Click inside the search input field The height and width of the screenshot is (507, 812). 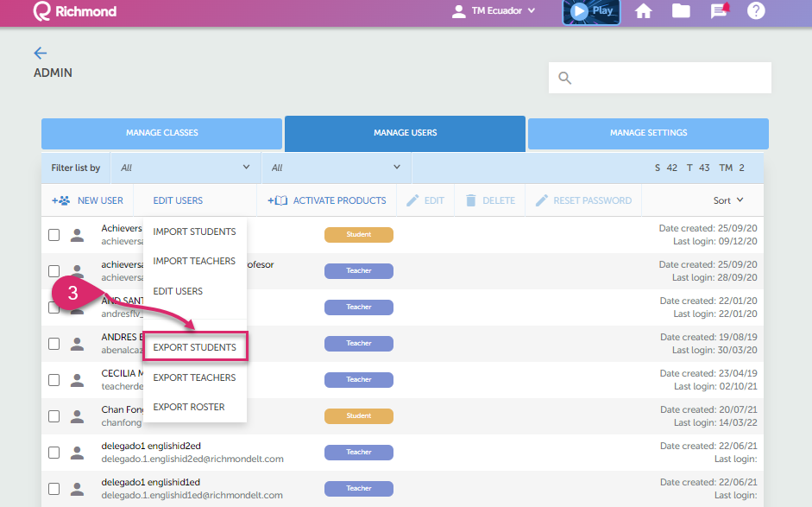click(x=670, y=79)
